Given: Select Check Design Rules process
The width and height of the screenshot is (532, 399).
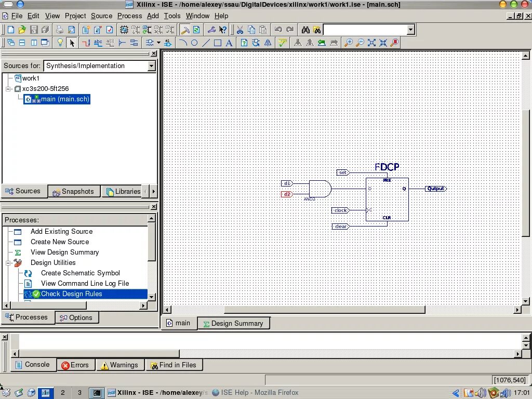Looking at the screenshot, I should coord(86,294).
